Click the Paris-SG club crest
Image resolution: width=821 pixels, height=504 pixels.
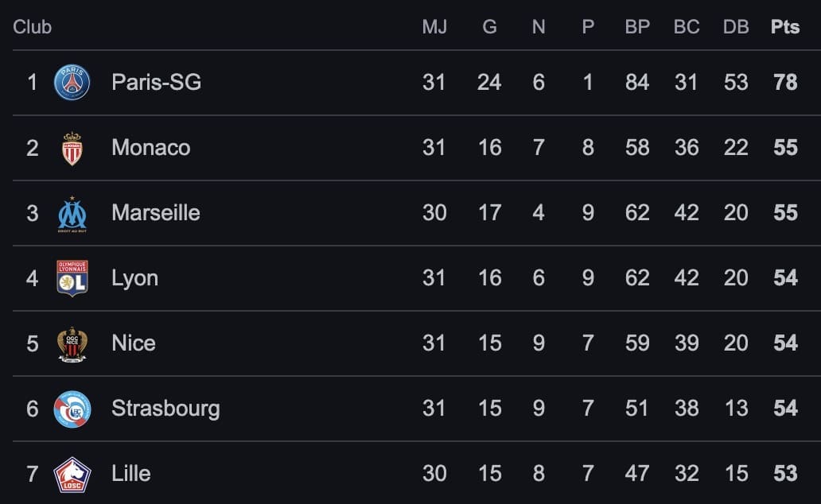[72, 83]
